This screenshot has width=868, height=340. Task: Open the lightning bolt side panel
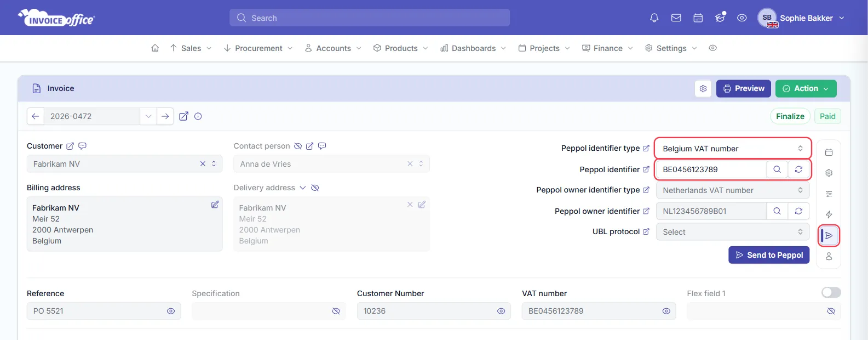coord(829,214)
